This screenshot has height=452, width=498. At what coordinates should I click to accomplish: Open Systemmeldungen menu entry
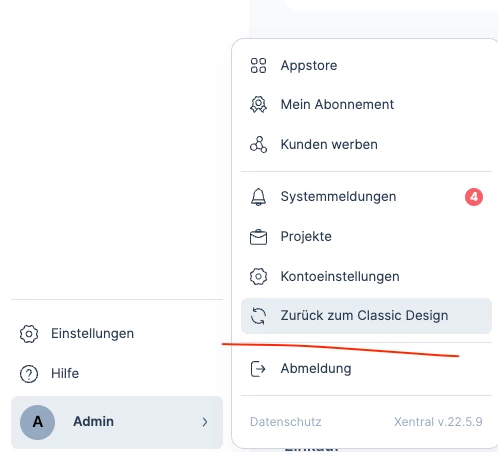(x=366, y=197)
